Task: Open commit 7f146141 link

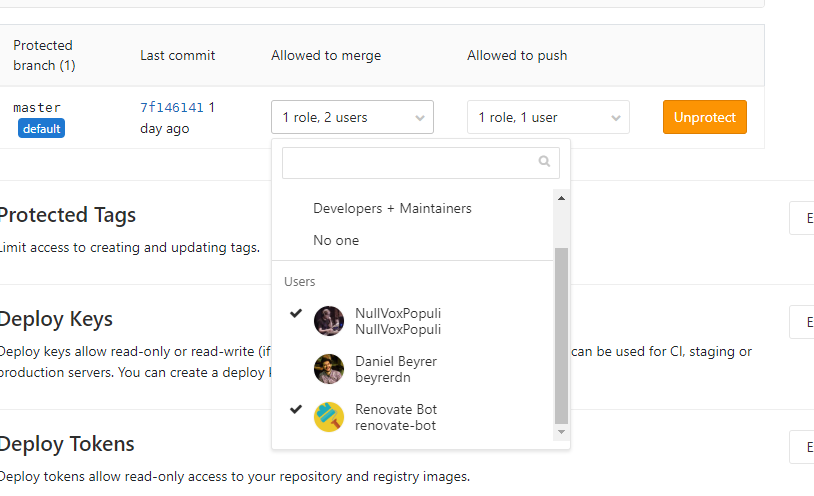Action: coord(172,108)
